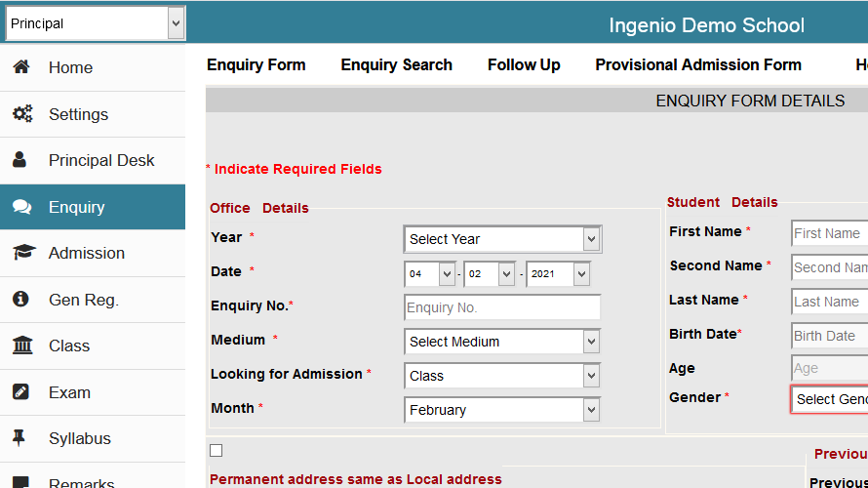The image size is (868, 488).
Task: Tick the permanent address same as local checkbox
Action: pyautogui.click(x=216, y=450)
